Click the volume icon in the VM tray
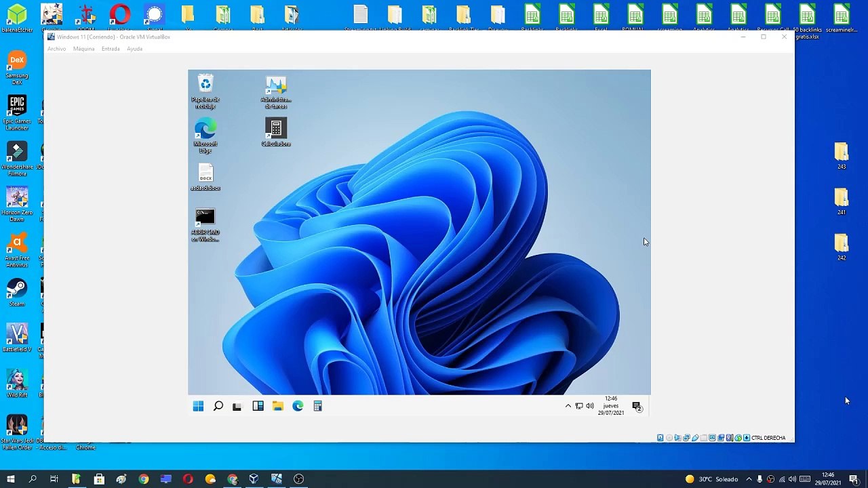This screenshot has height=488, width=868. (590, 406)
